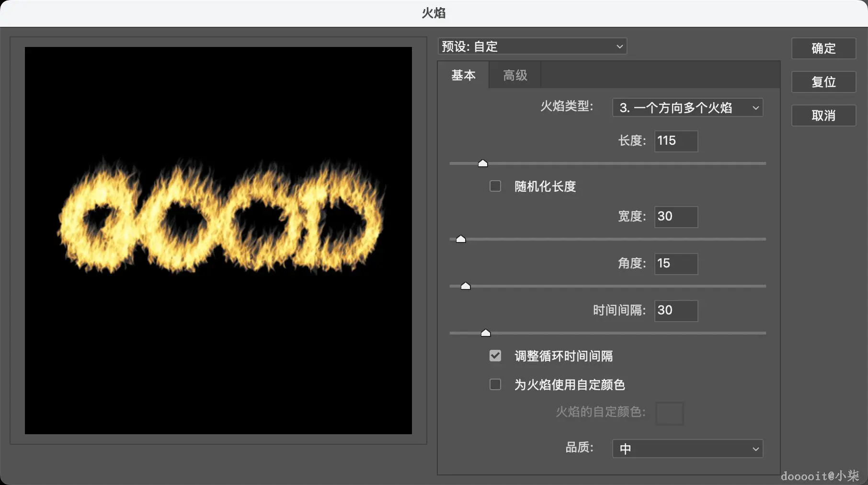Open the 火焰类型 flame type dropdown
The height and width of the screenshot is (485, 868).
tap(687, 107)
